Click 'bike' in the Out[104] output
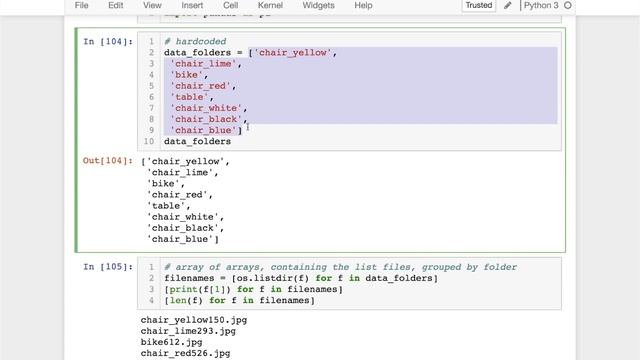Viewport: 640px width, 360px height. [x=163, y=184]
